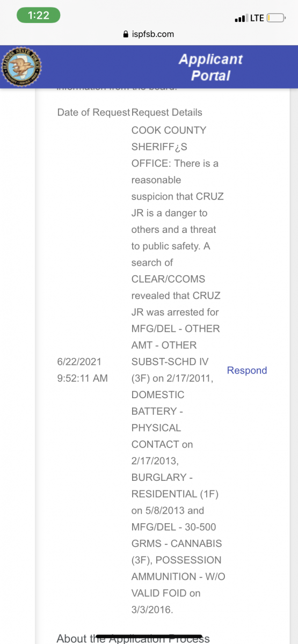Tap the padlock icon beside ispfsb.com
This screenshot has height=644, width=298.
coord(127,34)
